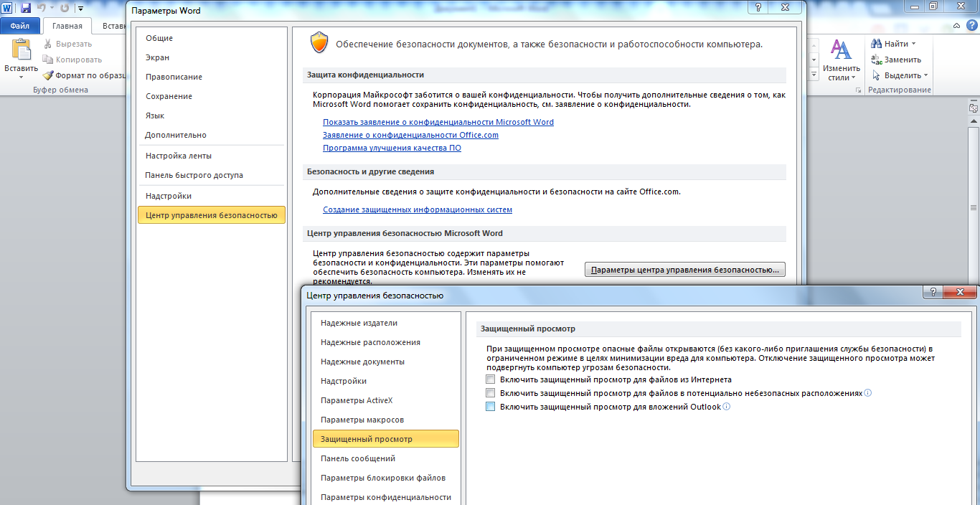Image resolution: width=980 pixels, height=505 pixels.
Task: Select Центр управления безопасностью in options list
Action: (212, 215)
